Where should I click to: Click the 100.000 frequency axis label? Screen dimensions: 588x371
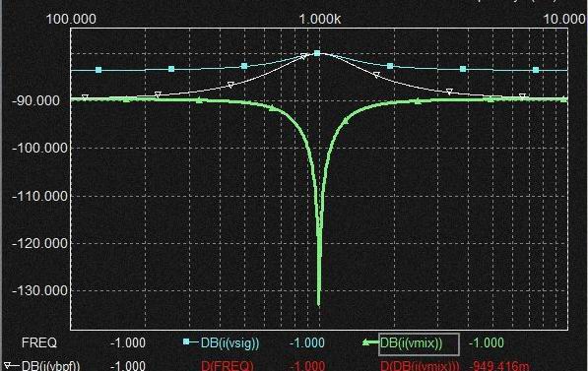pos(71,19)
